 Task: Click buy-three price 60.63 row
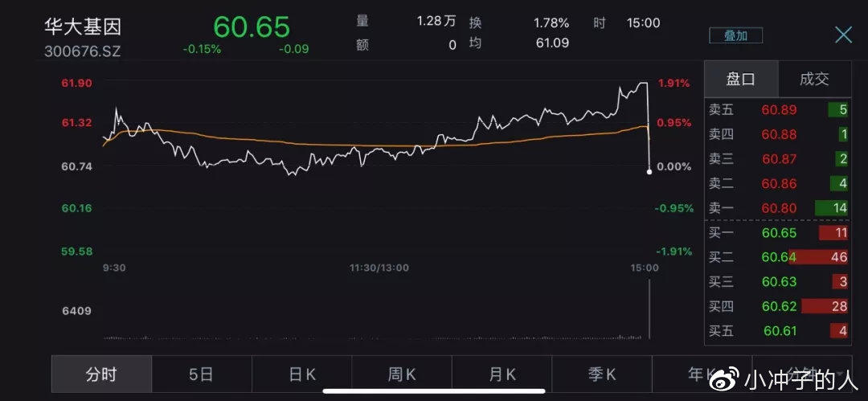(778, 282)
